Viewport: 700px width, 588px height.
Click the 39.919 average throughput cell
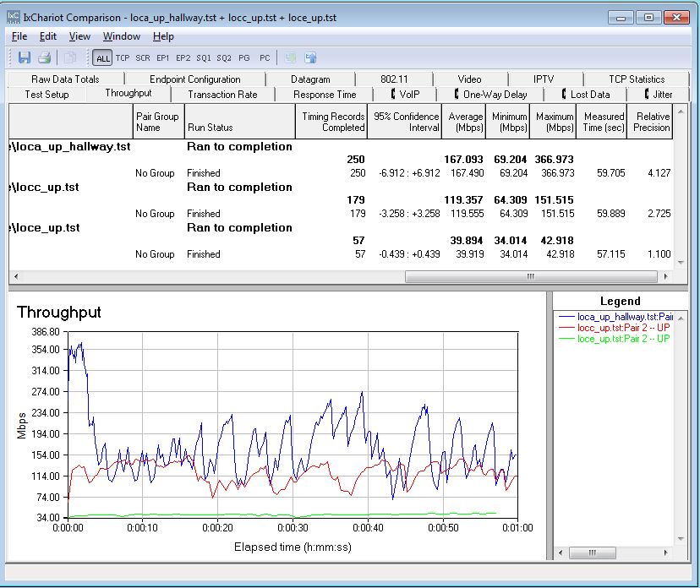[470, 253]
